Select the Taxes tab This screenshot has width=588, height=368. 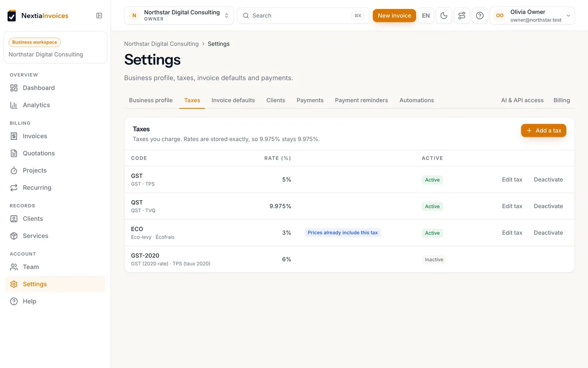192,100
